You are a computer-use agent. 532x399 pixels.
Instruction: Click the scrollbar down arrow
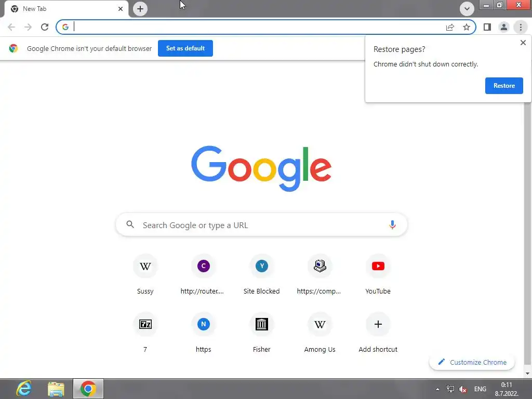[x=527, y=374]
